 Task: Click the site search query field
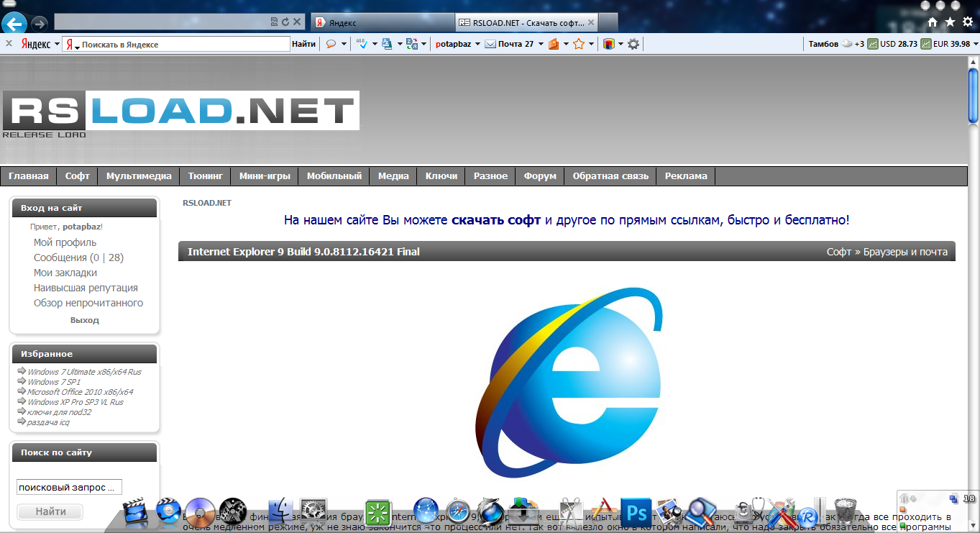point(69,487)
